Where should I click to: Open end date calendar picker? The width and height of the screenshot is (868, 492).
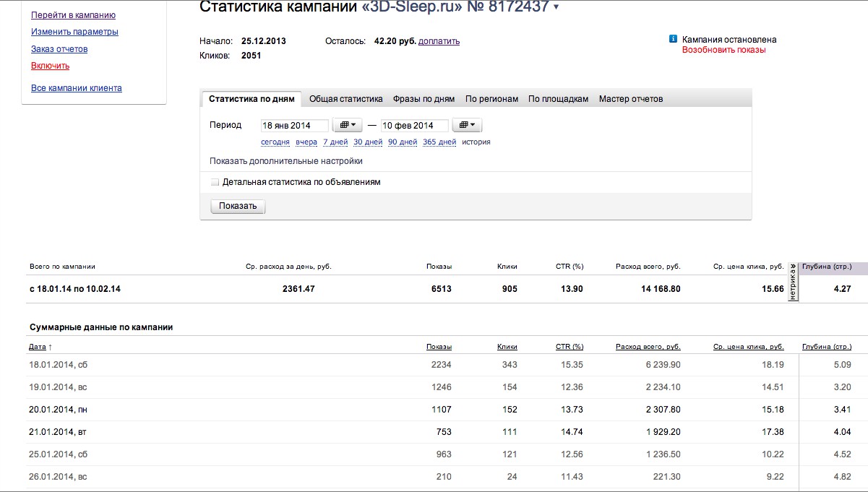click(x=468, y=125)
